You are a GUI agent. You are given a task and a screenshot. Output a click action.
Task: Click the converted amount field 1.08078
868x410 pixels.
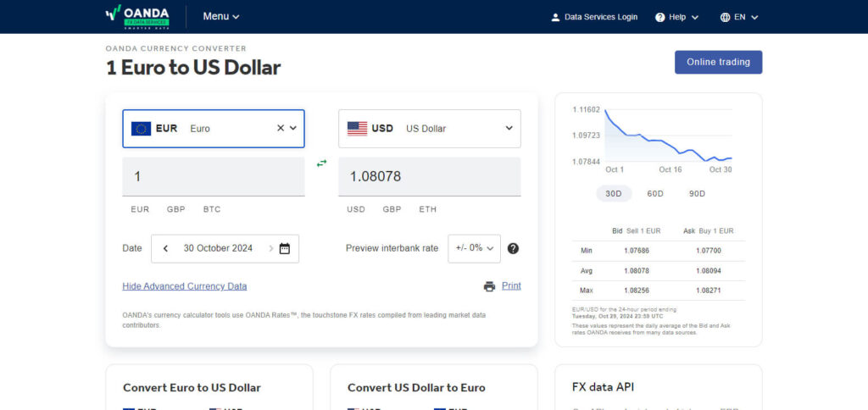click(430, 176)
